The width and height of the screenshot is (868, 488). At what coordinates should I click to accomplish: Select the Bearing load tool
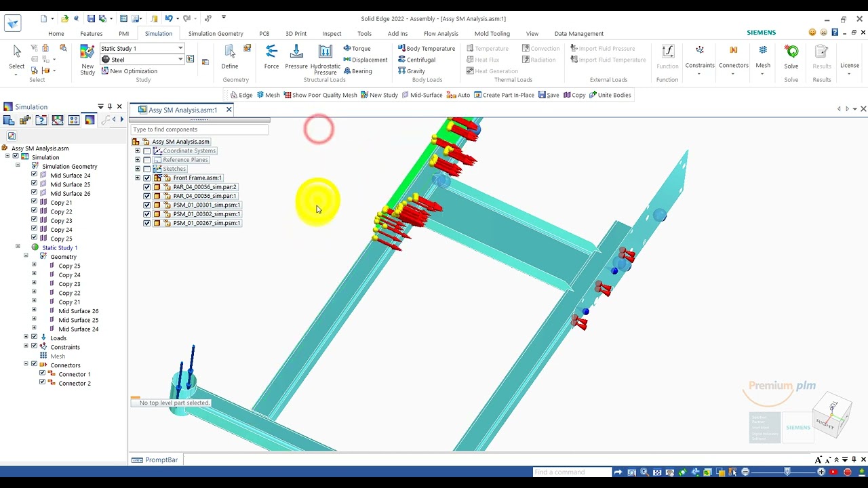pos(357,71)
